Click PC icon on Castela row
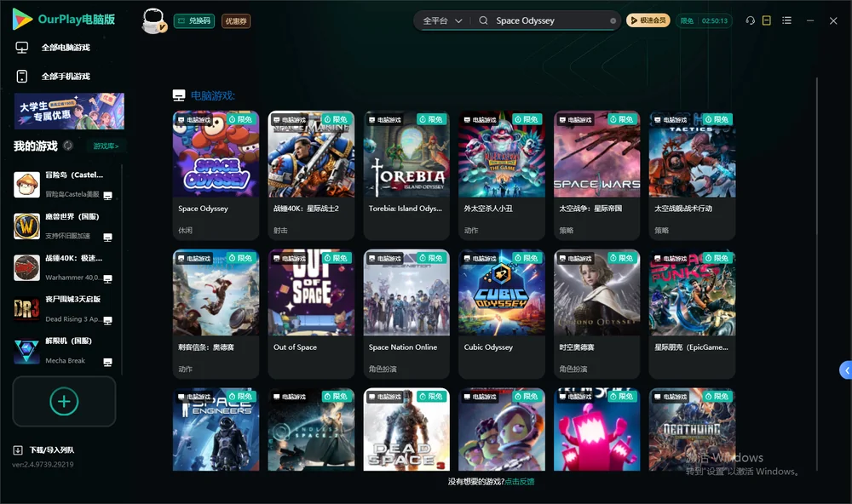The height and width of the screenshot is (504, 852). pos(107,196)
